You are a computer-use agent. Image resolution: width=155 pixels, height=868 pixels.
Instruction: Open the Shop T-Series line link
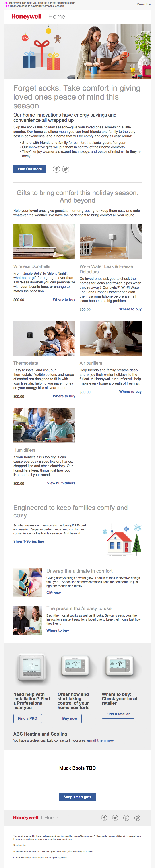(x=28, y=542)
